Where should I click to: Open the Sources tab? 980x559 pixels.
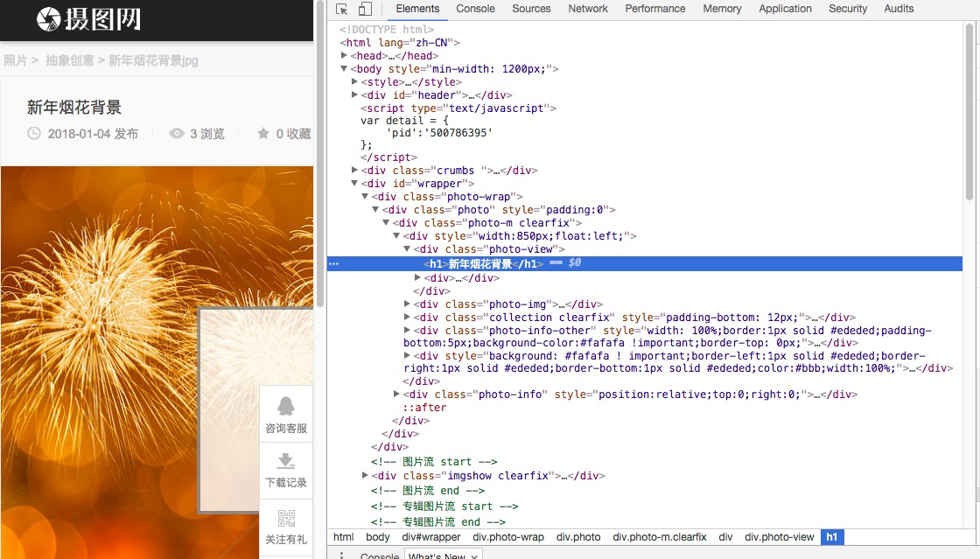(x=531, y=9)
